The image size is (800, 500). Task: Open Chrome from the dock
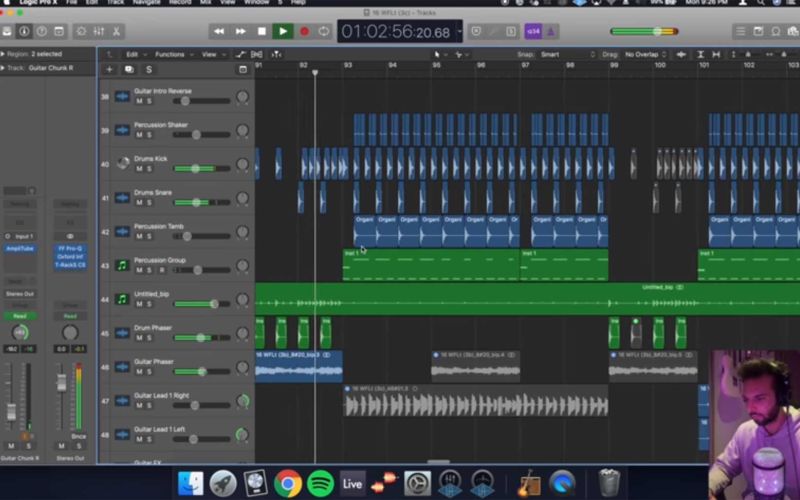pos(288,483)
